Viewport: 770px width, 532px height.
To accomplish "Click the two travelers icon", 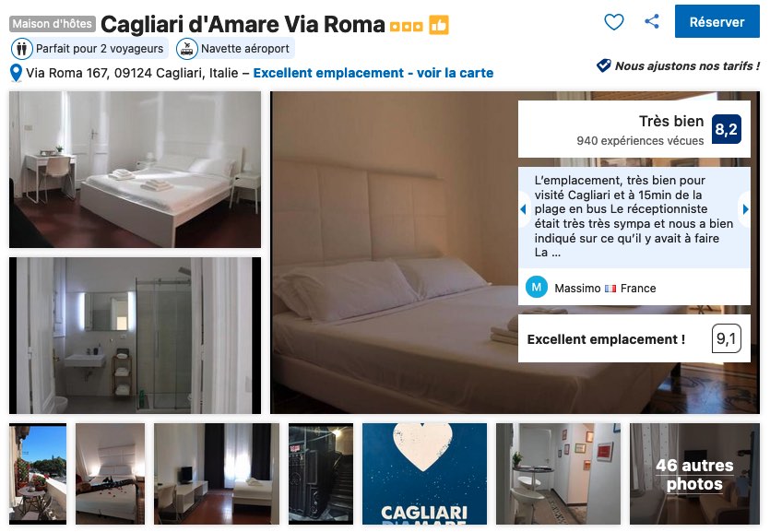I will point(21,49).
